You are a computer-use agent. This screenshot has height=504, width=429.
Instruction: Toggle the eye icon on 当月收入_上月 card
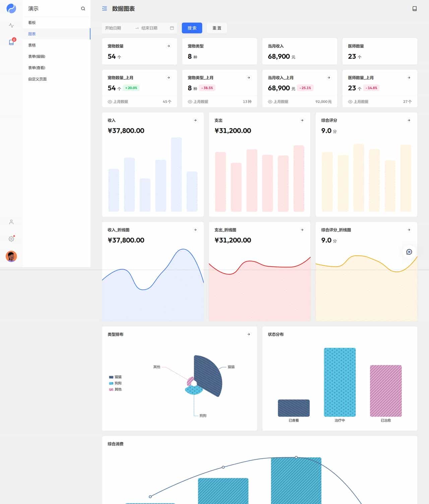click(270, 101)
